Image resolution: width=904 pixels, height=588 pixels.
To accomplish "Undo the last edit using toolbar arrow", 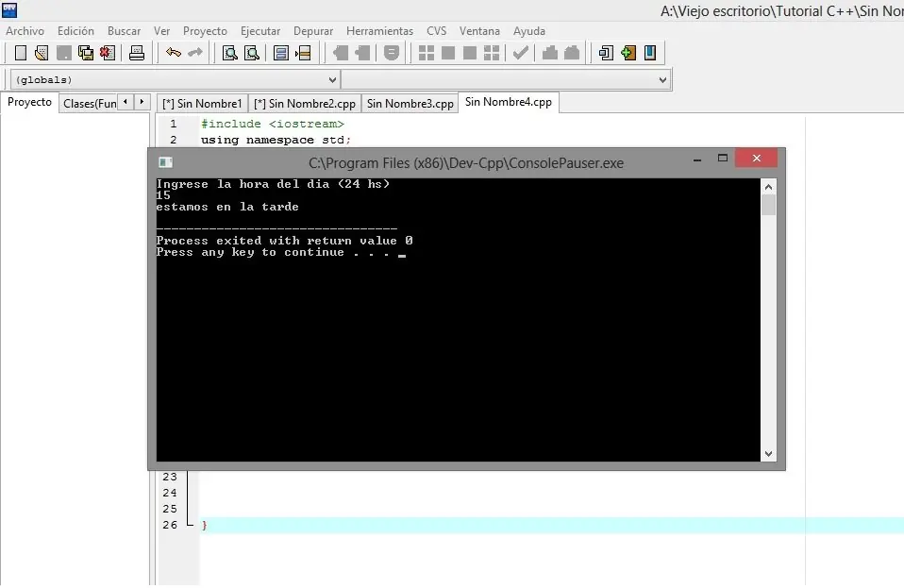I will coord(173,53).
